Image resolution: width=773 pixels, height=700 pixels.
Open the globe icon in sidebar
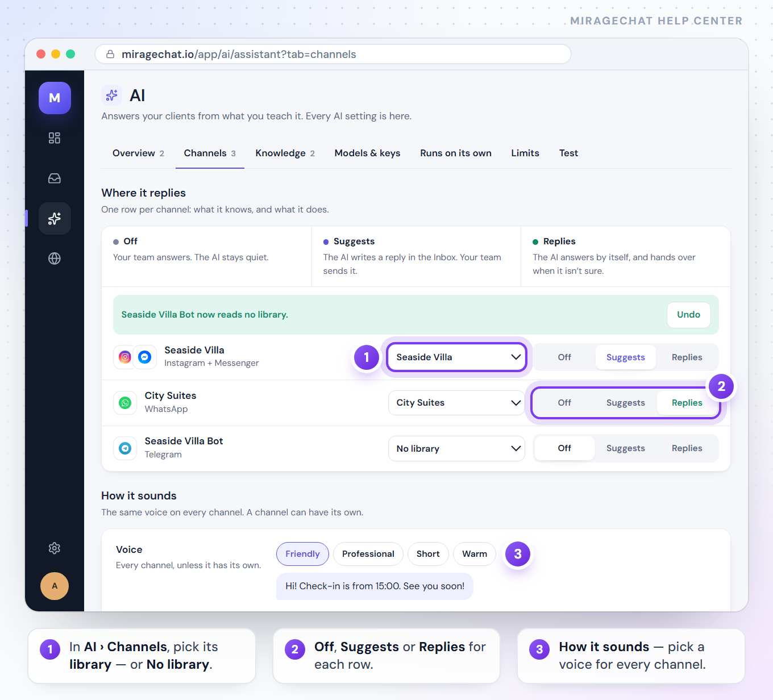[55, 259]
